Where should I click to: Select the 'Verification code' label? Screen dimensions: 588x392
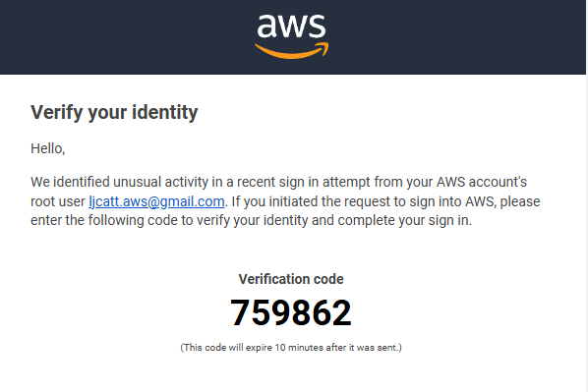291,279
